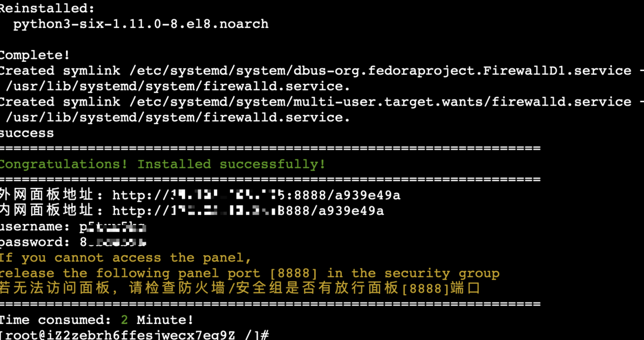Click the lowercase "success" output line
The height and width of the screenshot is (340, 644).
[x=27, y=133]
